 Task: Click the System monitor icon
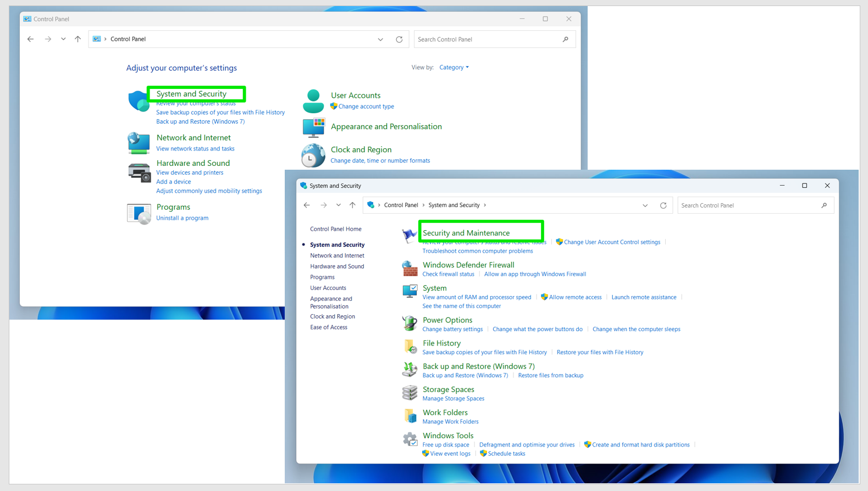pos(410,291)
